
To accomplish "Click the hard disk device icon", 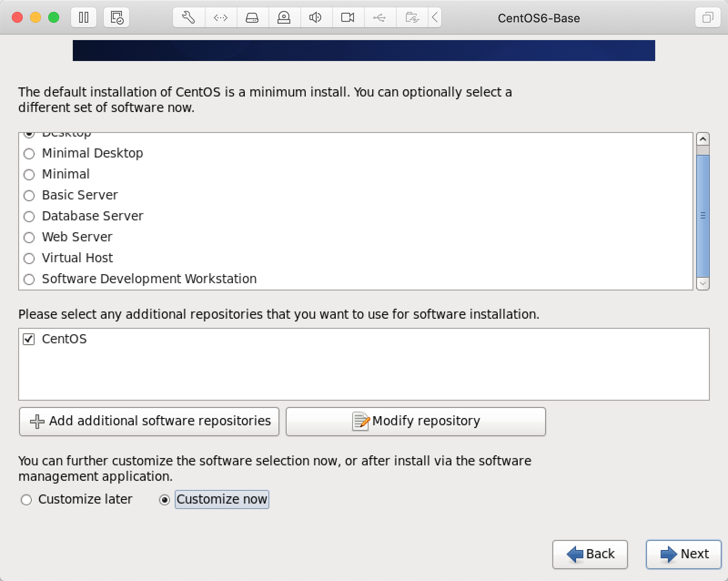I will pos(252,18).
